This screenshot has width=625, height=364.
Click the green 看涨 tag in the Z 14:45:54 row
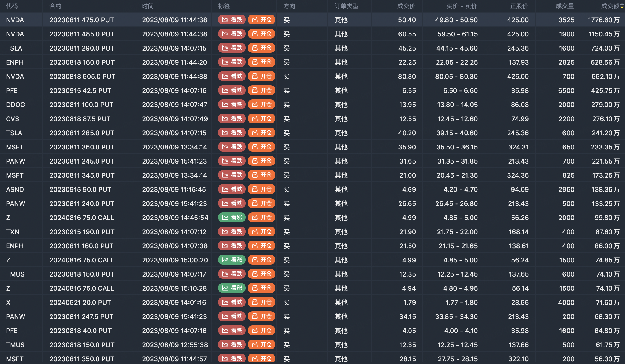(x=232, y=218)
